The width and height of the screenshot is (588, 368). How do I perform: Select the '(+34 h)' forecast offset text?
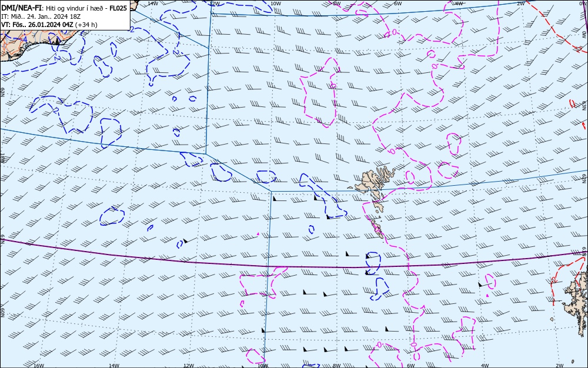tap(86, 25)
